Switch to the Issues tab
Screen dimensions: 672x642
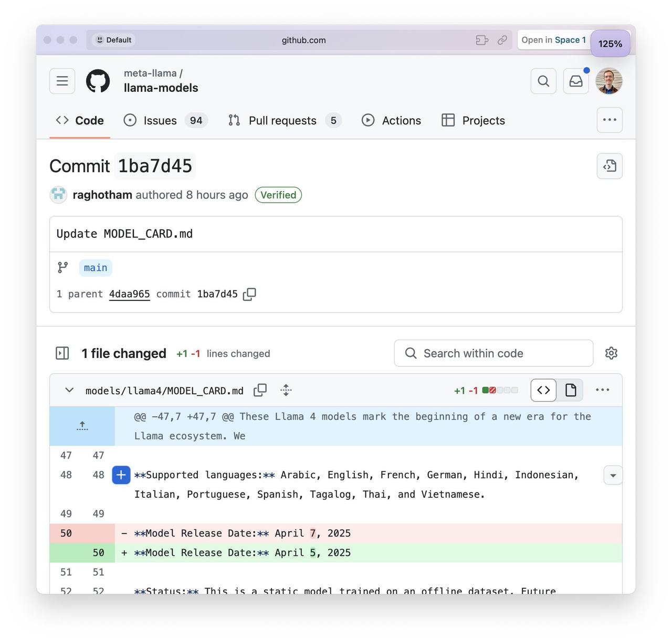[x=166, y=121]
